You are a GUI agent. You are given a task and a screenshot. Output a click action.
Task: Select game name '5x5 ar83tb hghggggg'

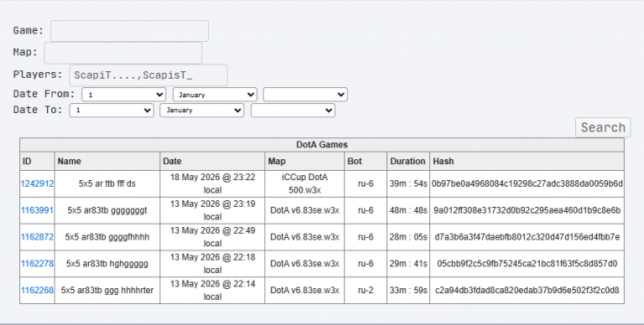[x=107, y=264]
